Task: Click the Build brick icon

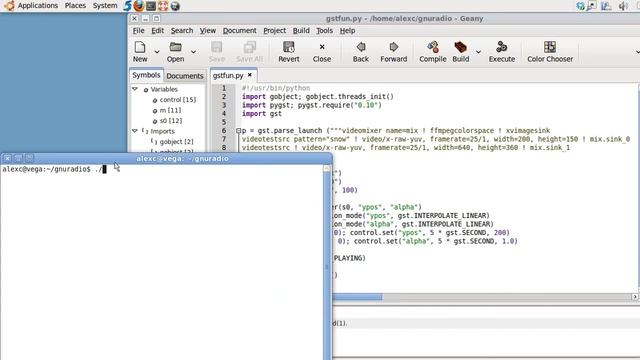Action: point(460,47)
